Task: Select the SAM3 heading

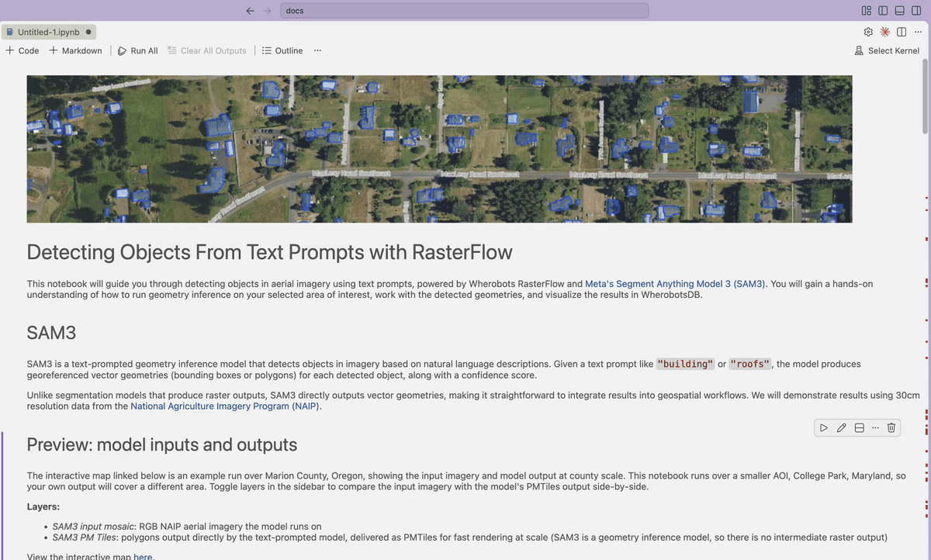Action: coord(51,334)
